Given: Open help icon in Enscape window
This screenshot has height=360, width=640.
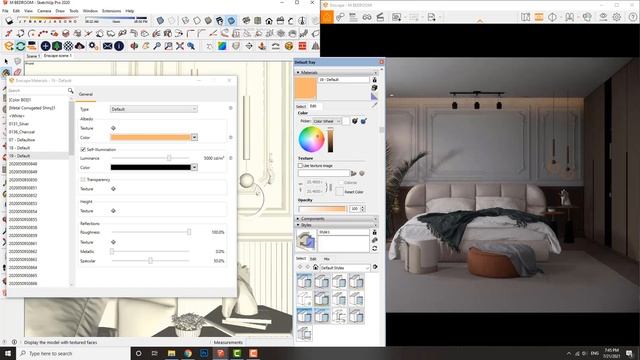Looking at the screenshot, I should click(x=633, y=17).
